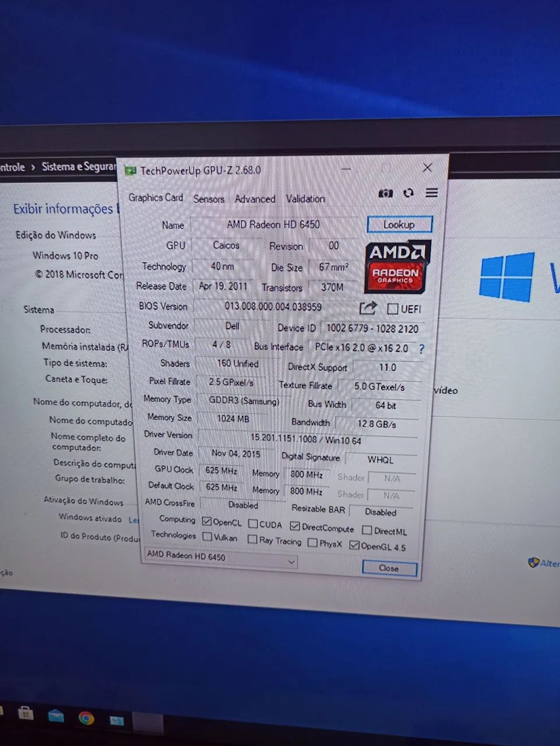Screen dimensions: 560x746
Task: Click the Device ID field 1002 6779
Action: (372, 329)
